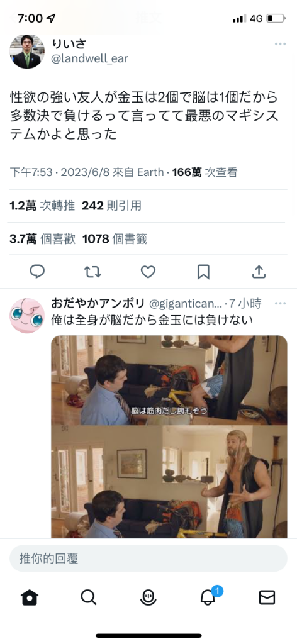Open the share upload icon
This screenshot has height=644, width=297.
pos(259,272)
